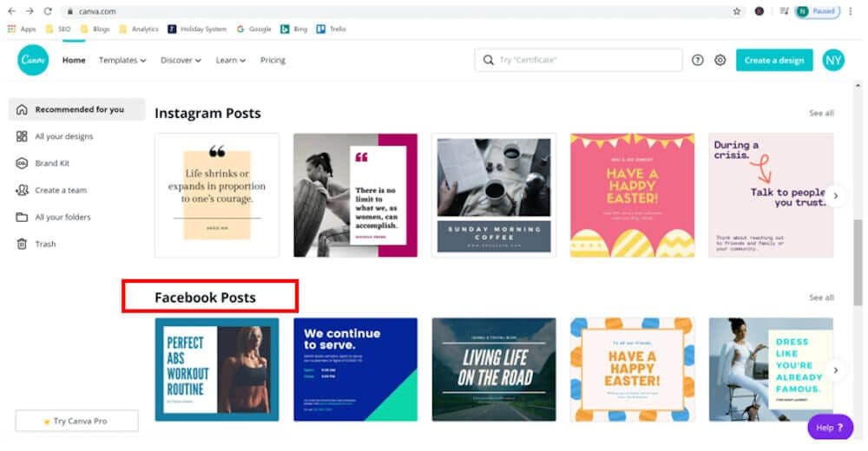
Task: Click the Create a design button
Action: (x=774, y=60)
